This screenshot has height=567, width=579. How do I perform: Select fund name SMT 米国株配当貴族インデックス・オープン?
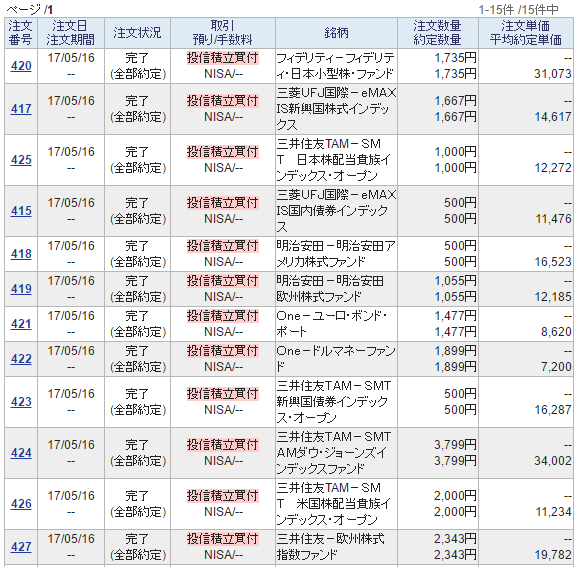click(x=333, y=504)
